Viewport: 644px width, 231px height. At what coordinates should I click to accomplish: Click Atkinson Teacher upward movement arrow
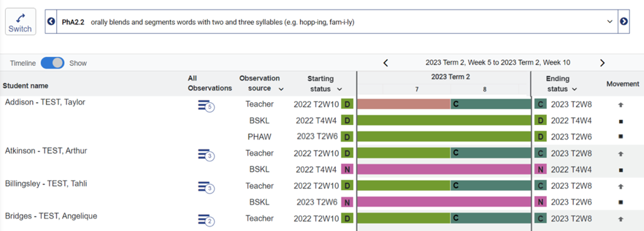coord(620,154)
